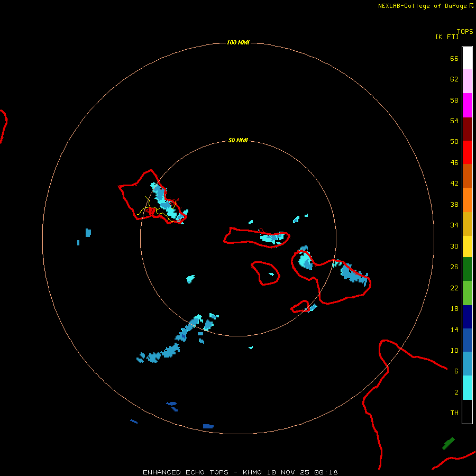Click the dark red legend color block
This screenshot has width=476, height=476.
[x=467, y=129]
